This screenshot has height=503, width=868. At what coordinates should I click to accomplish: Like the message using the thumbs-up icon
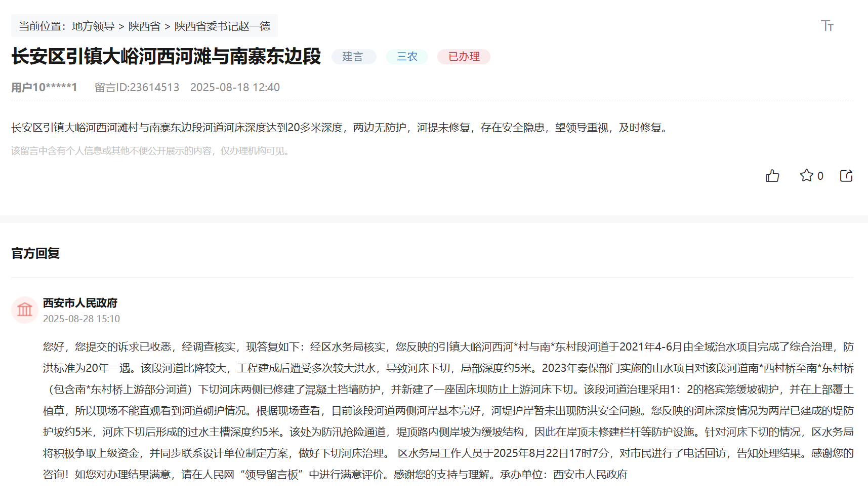pos(772,176)
